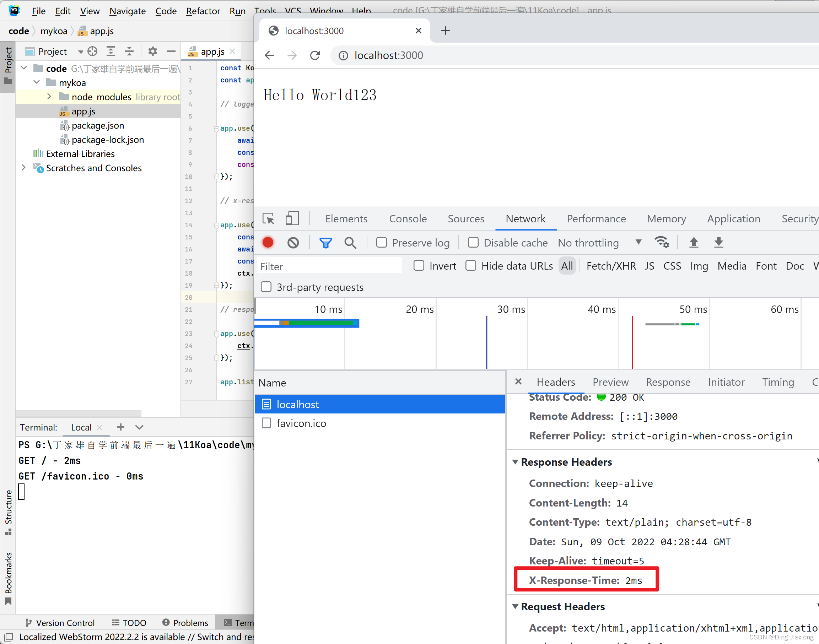Clear the network log
The image size is (819, 644).
coord(293,243)
